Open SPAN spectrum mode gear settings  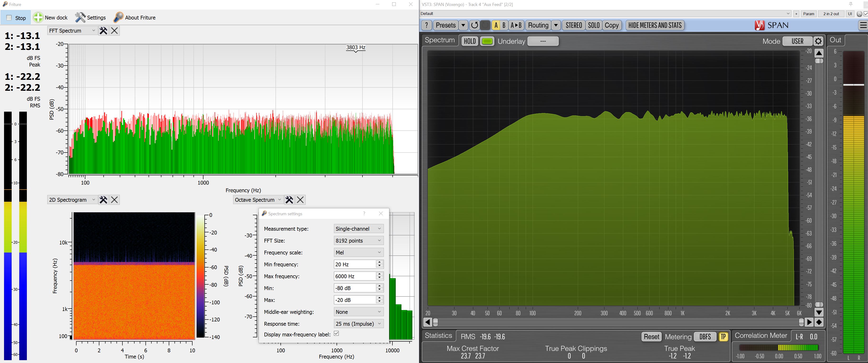point(818,41)
